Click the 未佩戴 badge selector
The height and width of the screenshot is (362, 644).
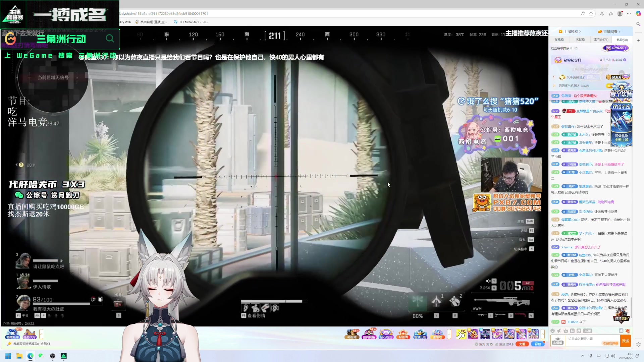(557, 341)
